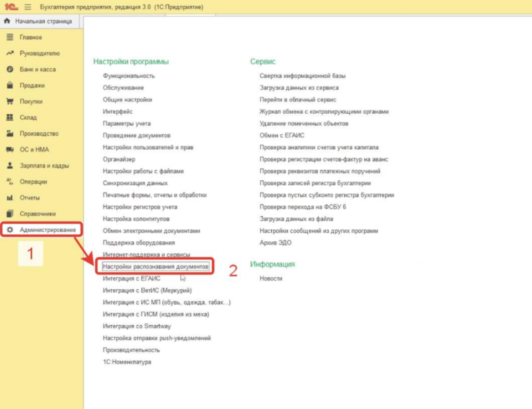Click the Руководителю chart icon
The width and height of the screenshot is (532, 409).
10,53
